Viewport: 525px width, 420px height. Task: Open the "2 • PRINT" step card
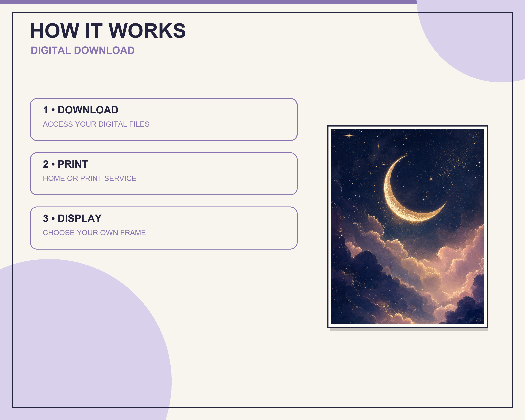[x=164, y=174]
